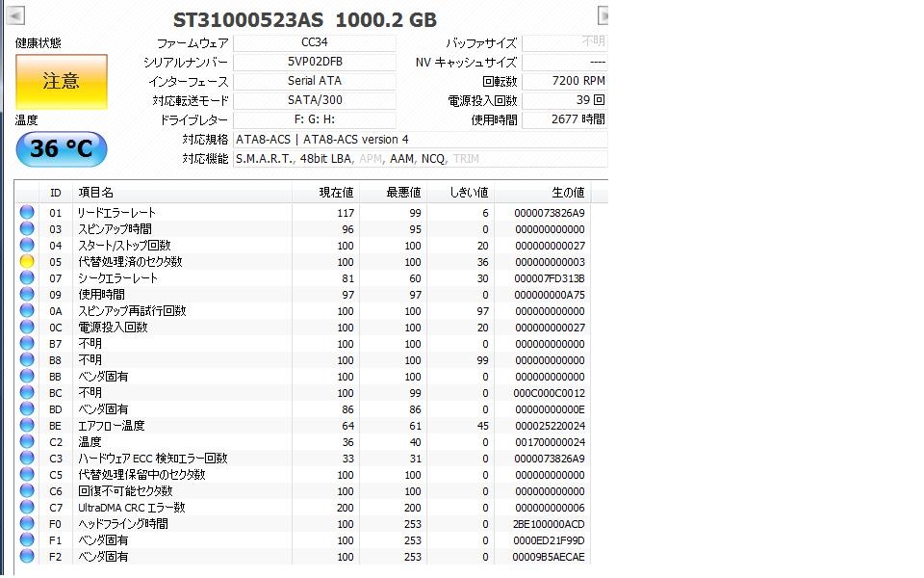Select the power-on count field 39 回
Viewport: 924px width, 578px height.
click(565, 100)
